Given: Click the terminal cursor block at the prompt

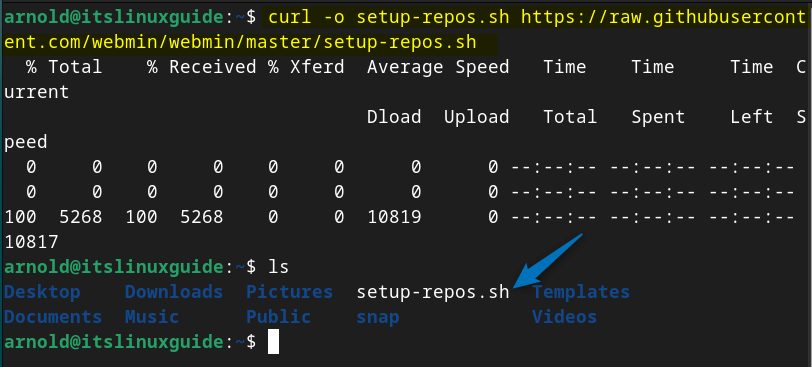Looking at the screenshot, I should click(273, 342).
